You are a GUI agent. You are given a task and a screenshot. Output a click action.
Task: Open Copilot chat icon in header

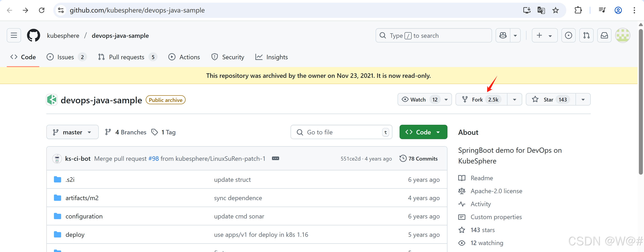(503, 36)
